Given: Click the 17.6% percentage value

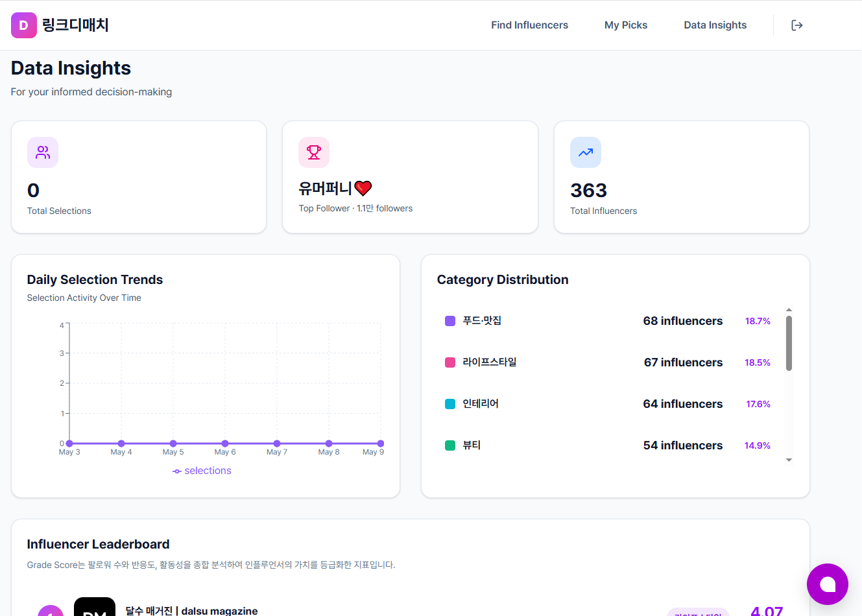Looking at the screenshot, I should pos(758,404).
